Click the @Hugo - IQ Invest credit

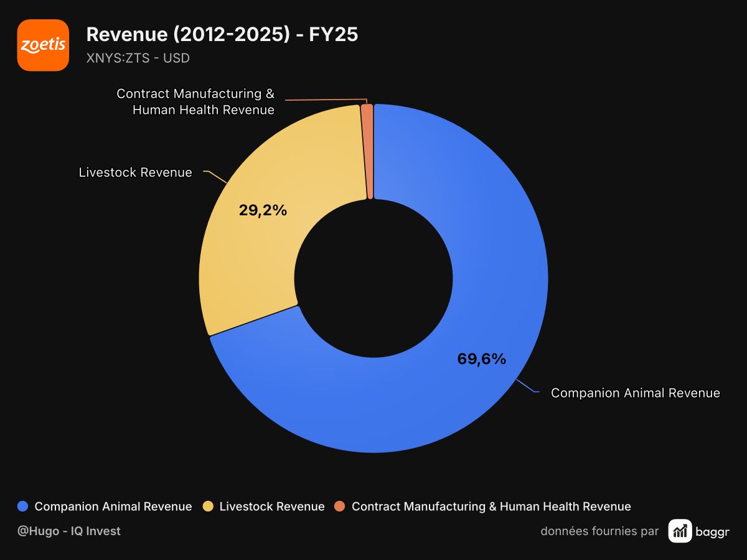69,531
